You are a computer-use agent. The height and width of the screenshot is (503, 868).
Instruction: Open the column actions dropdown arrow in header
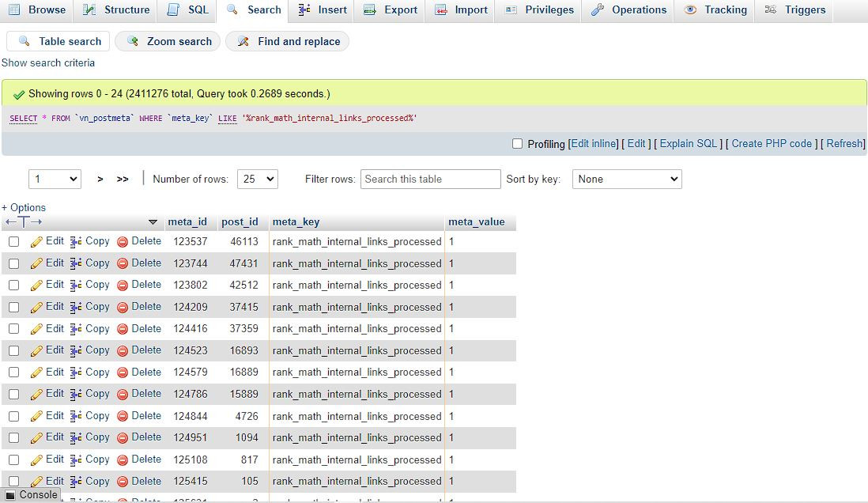[x=153, y=222]
